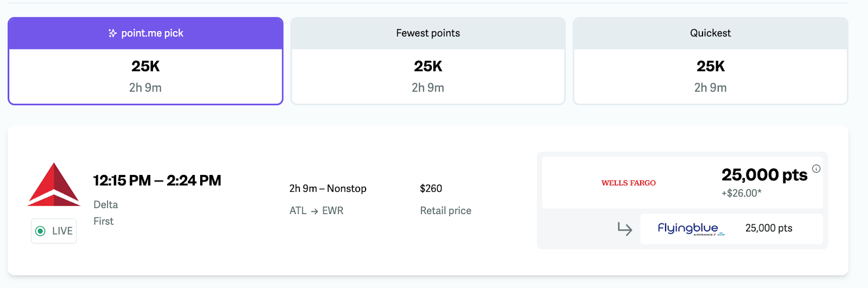Screen dimensions: 868x288
Task: Click the LIVE badge label
Action: click(62, 231)
